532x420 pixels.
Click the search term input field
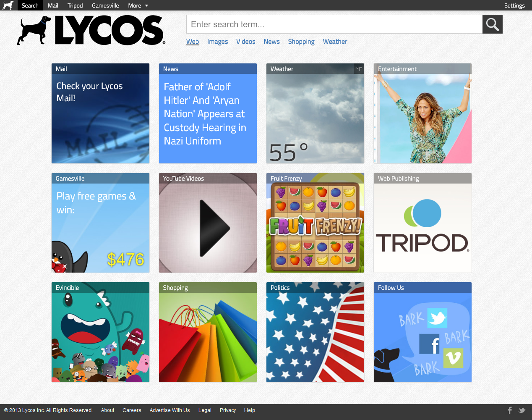(x=334, y=24)
